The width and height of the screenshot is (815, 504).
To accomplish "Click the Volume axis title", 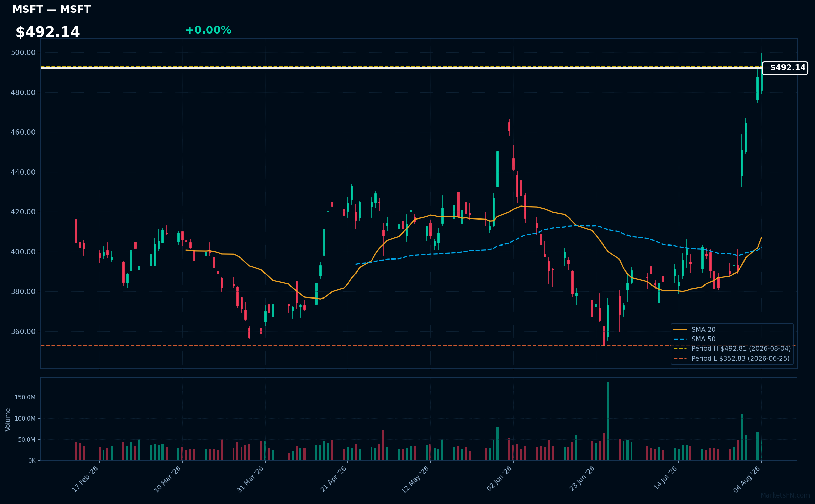I will (8, 420).
